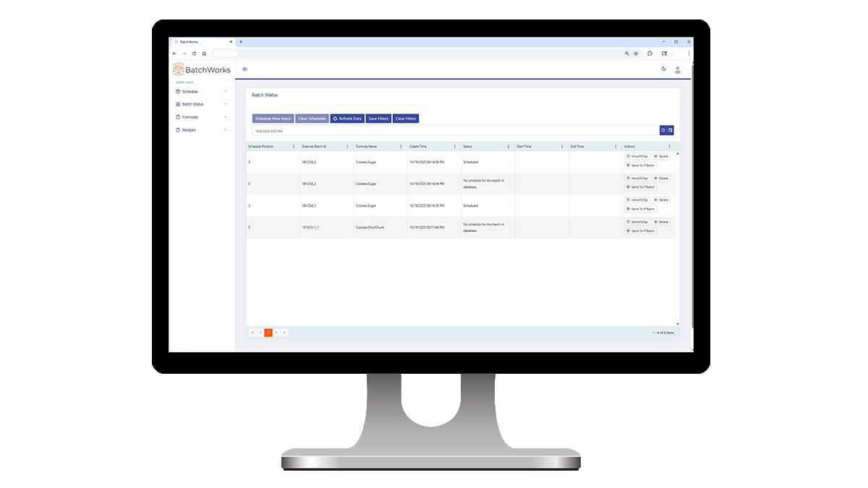Click the clock icon beside the date field
Image resolution: width=868 pixels, height=488 pixels.
[663, 130]
